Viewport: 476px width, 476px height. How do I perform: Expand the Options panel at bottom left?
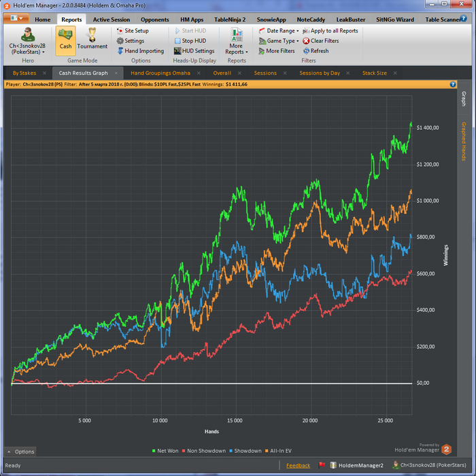point(20,452)
